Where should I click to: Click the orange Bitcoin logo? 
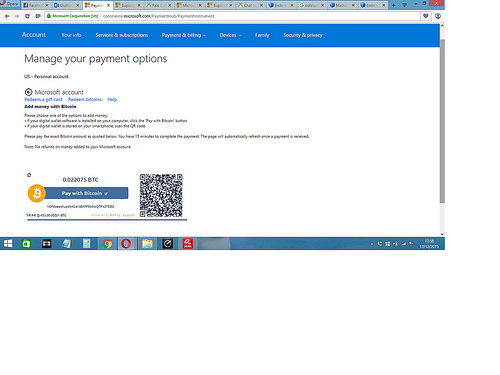pyautogui.click(x=37, y=193)
